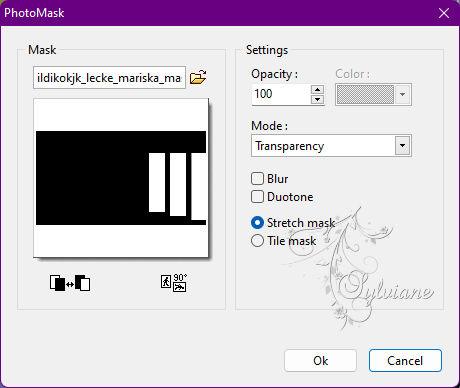The height and width of the screenshot is (388, 460).
Task: Click the Cancel button
Action: point(405,360)
